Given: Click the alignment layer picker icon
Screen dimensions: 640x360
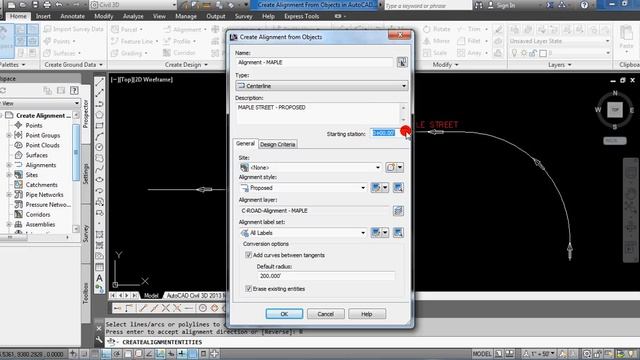Looking at the screenshot, I should (398, 211).
